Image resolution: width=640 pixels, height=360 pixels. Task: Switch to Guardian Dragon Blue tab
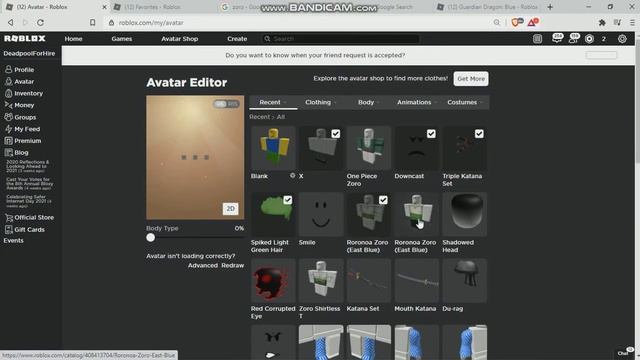(488, 7)
